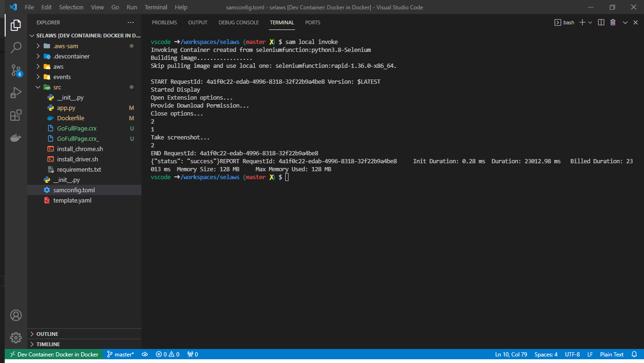The width and height of the screenshot is (644, 363).
Task: Open the terminal profile dropdown arrow
Action: [590, 22]
